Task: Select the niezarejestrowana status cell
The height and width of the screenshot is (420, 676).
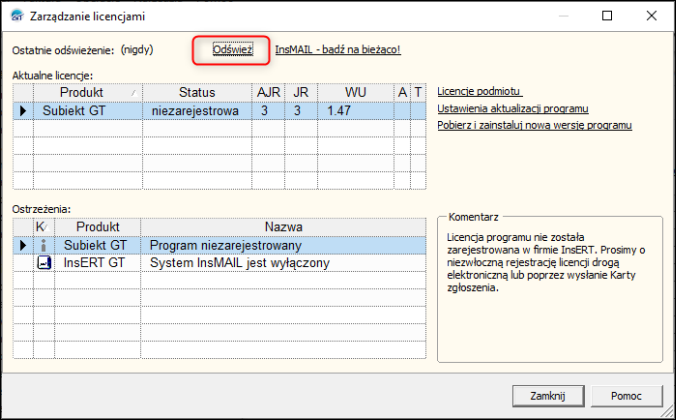Action: [197, 111]
